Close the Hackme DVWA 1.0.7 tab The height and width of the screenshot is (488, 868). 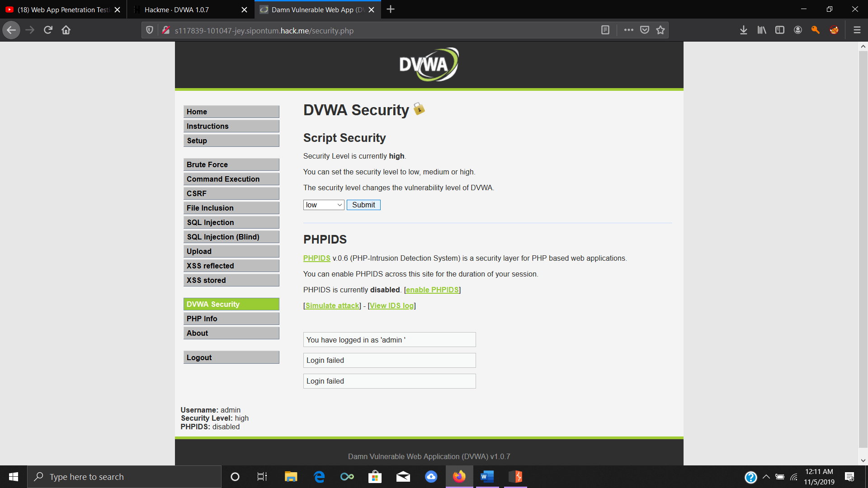[244, 9]
